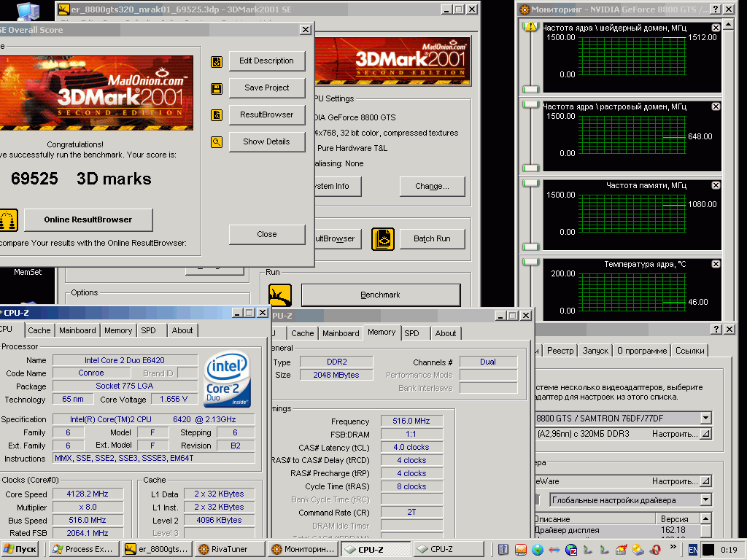Open the Глобальные настройки драйвера dropdown
Image resolution: width=747 pixels, height=560 pixels.
click(x=705, y=500)
